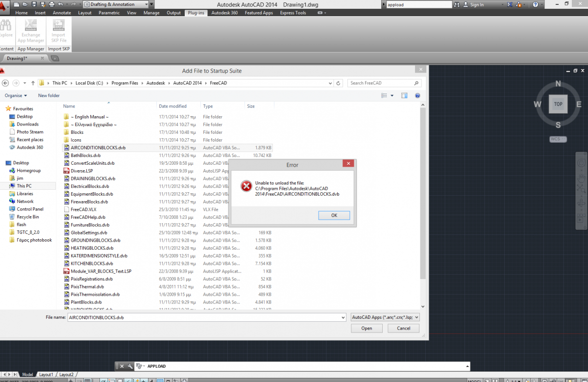
Task: Click the Up one level arrow in file dialog
Action: click(x=33, y=83)
